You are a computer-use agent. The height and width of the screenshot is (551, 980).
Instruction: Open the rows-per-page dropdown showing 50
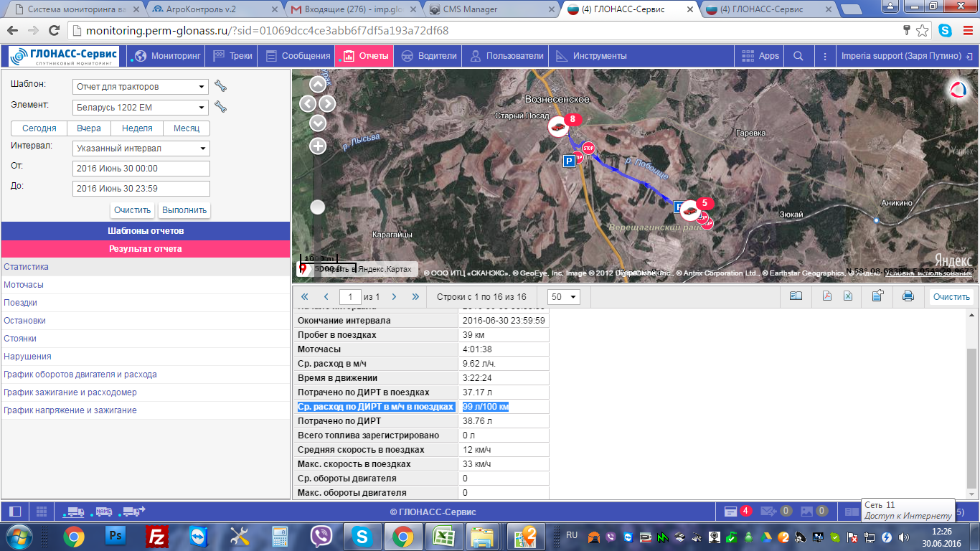pos(564,297)
